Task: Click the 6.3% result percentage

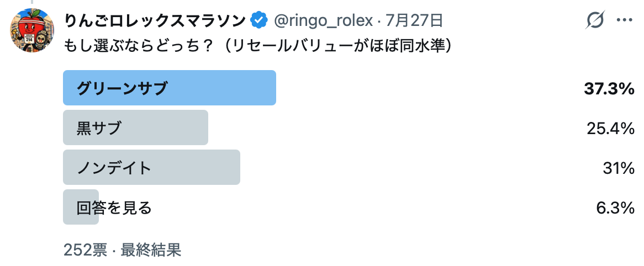Action: point(615,208)
